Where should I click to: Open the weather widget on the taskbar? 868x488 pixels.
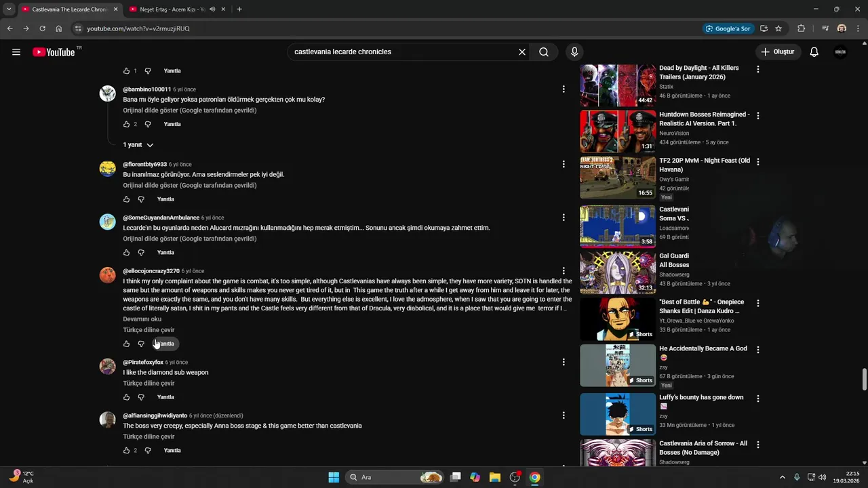[22, 477]
